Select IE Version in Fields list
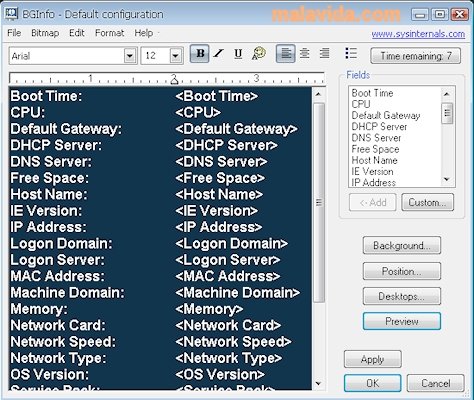 [372, 172]
